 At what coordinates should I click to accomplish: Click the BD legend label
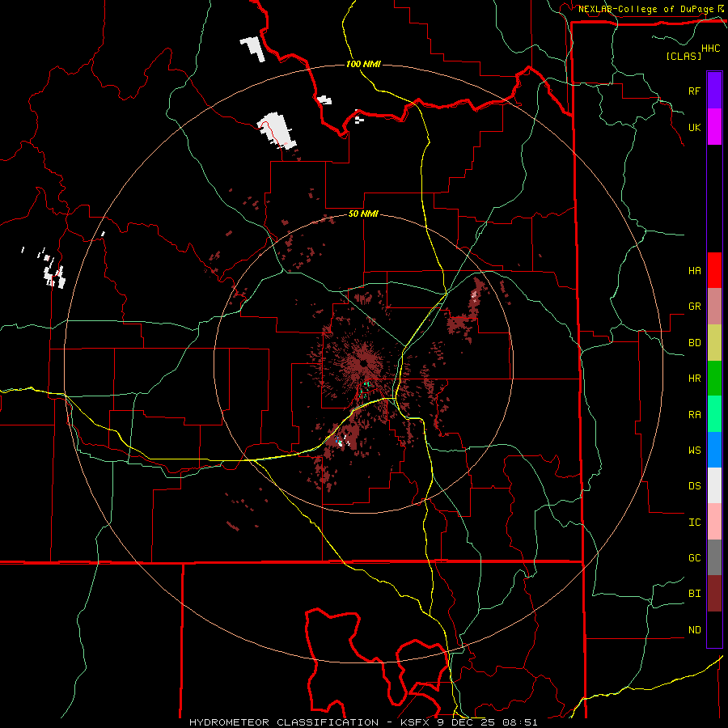coord(694,343)
